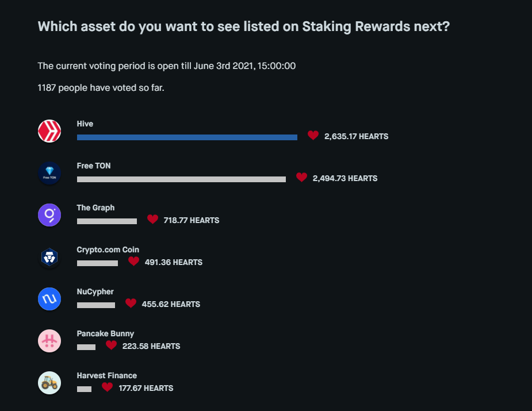This screenshot has width=532, height=411.
Task: Click the blue Hive vote bar
Action: pyautogui.click(x=187, y=137)
